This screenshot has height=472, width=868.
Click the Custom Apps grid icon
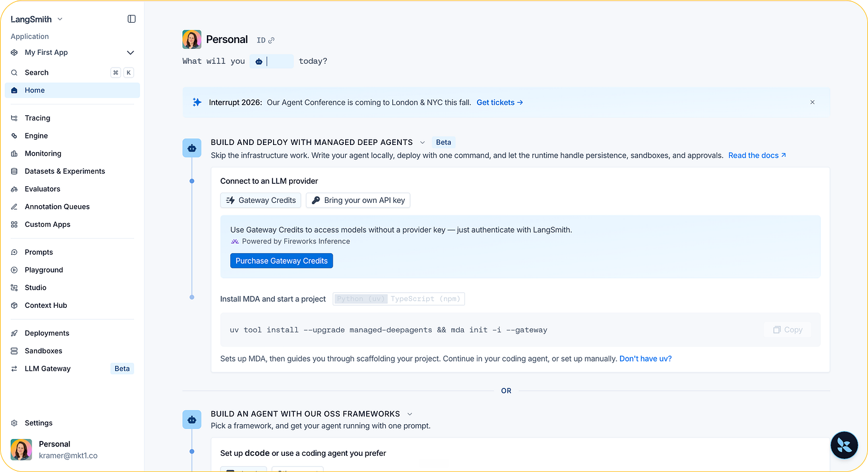[14, 224]
